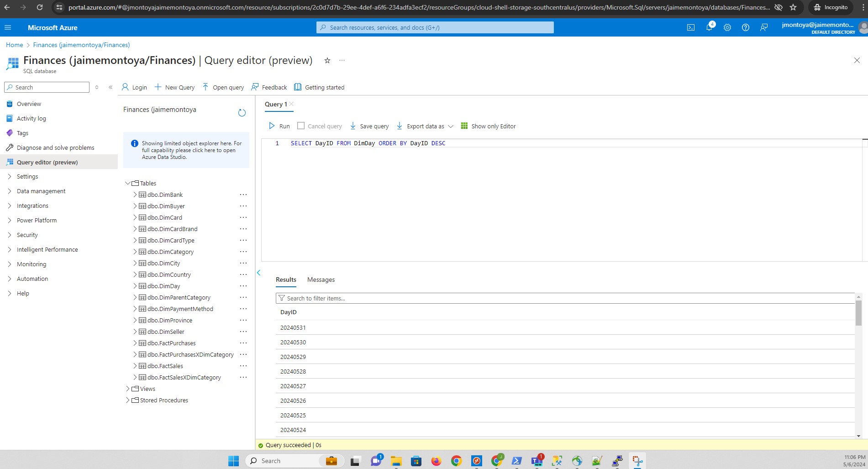Screen dimensions: 868x469
Task: Expand the Security section
Action: click(x=9, y=235)
